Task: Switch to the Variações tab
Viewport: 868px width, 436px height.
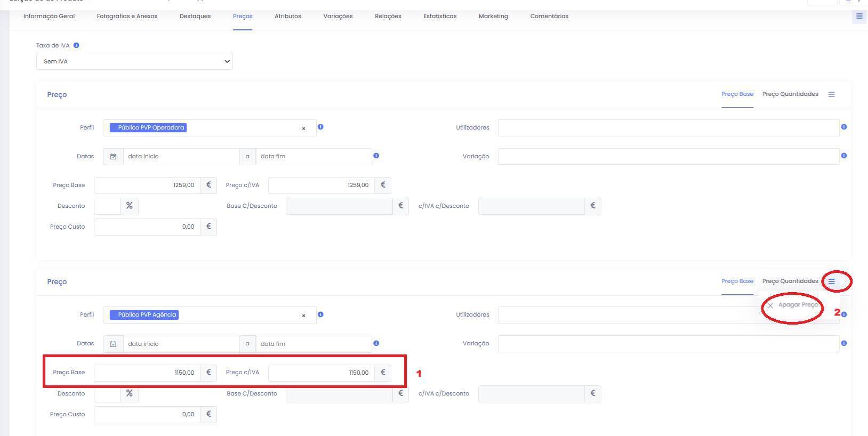Action: 337,16
